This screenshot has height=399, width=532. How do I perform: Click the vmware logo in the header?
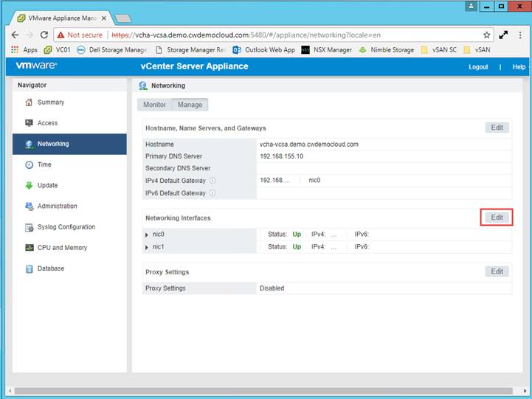36,66
